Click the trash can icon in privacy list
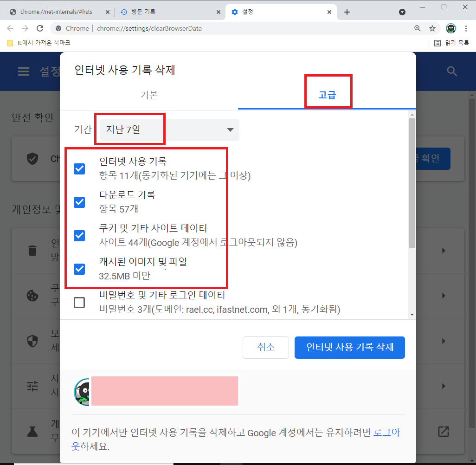The image size is (476, 465). [32, 251]
